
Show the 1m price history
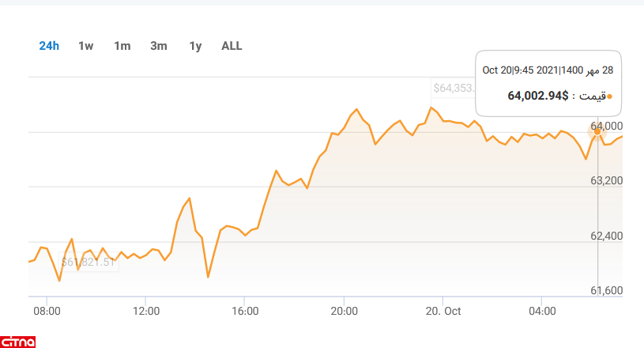[x=122, y=46]
